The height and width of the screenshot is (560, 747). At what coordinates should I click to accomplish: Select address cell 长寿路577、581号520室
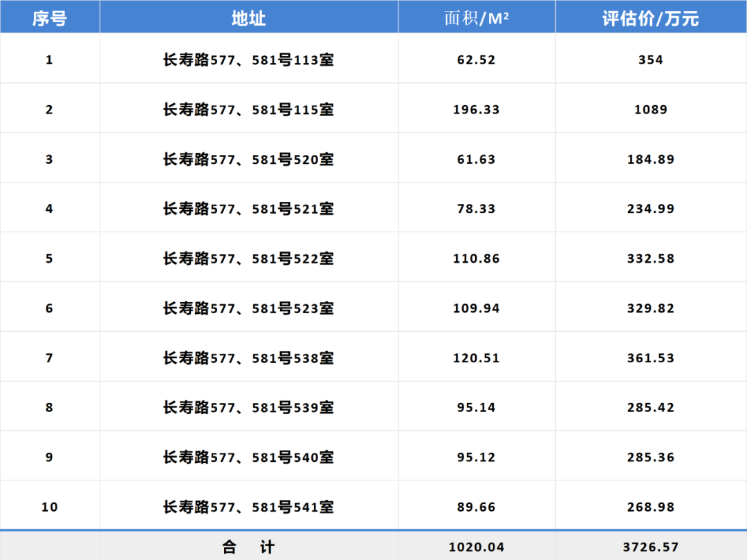tap(249, 159)
